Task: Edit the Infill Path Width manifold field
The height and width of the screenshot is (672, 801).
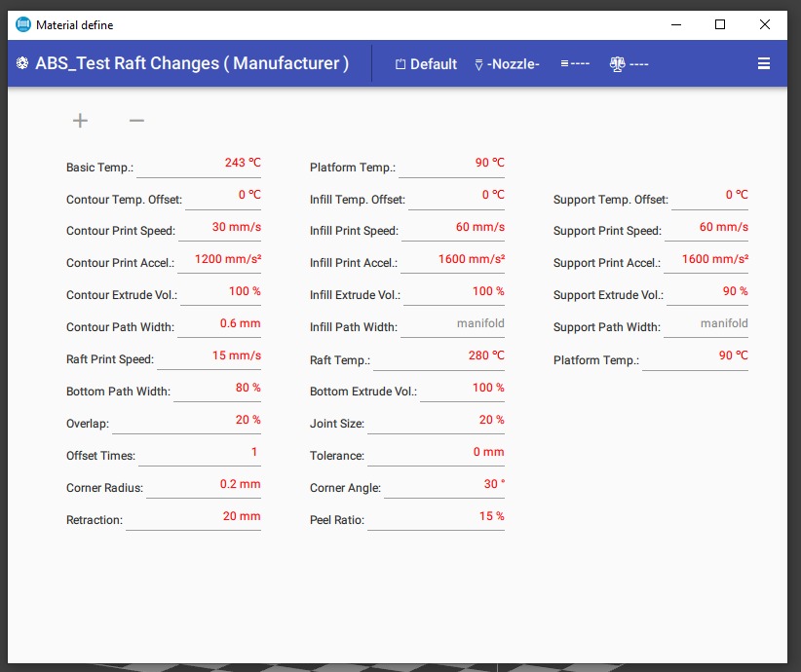Action: point(452,324)
